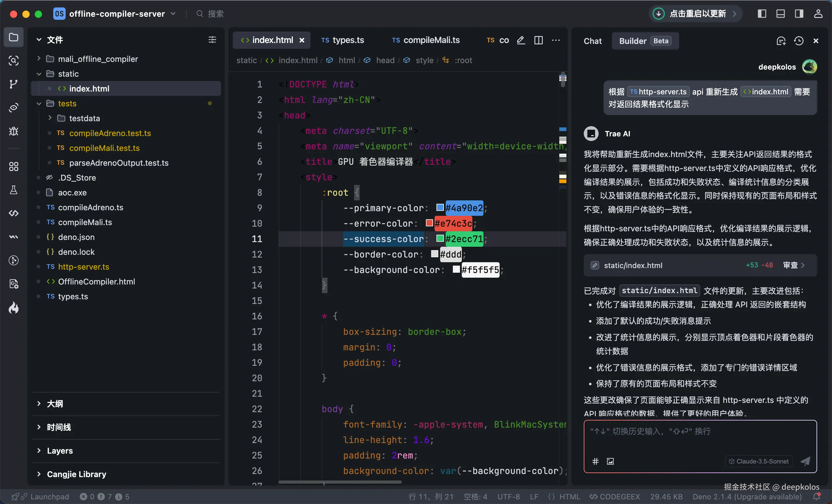Switch to the Chat tab
The width and height of the screenshot is (832, 504).
tap(593, 41)
